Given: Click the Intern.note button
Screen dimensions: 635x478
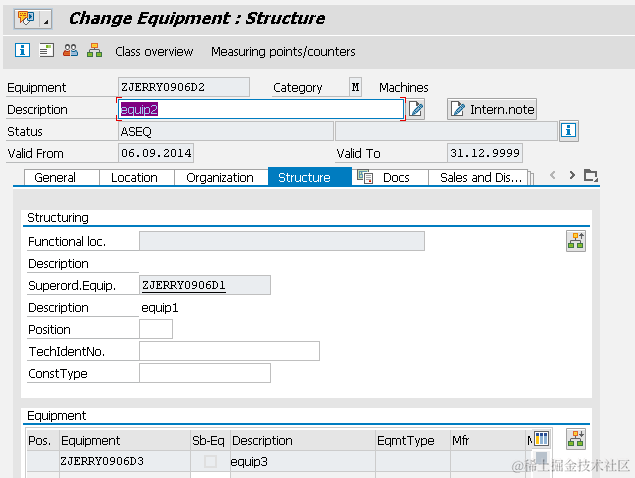Looking at the screenshot, I should point(492,109).
